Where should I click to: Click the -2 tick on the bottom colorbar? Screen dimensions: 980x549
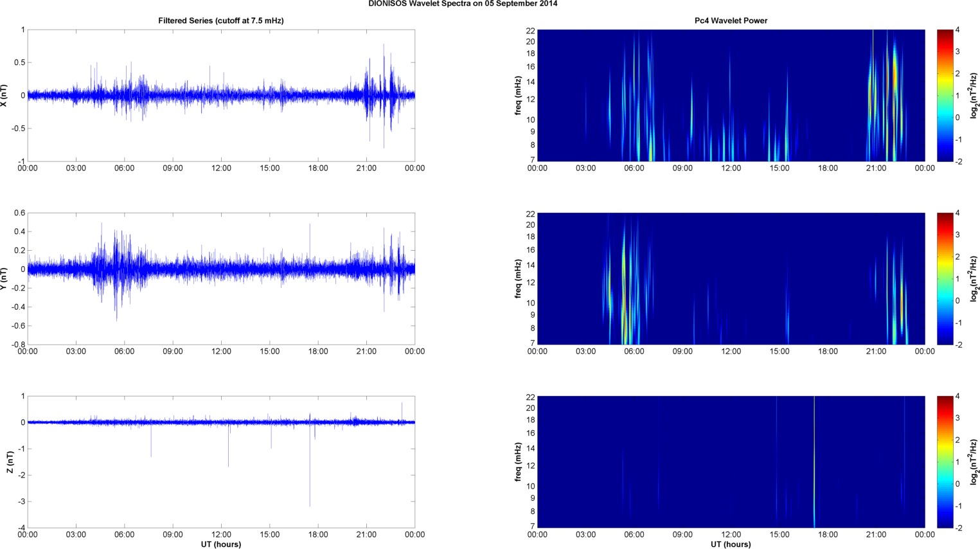point(958,528)
